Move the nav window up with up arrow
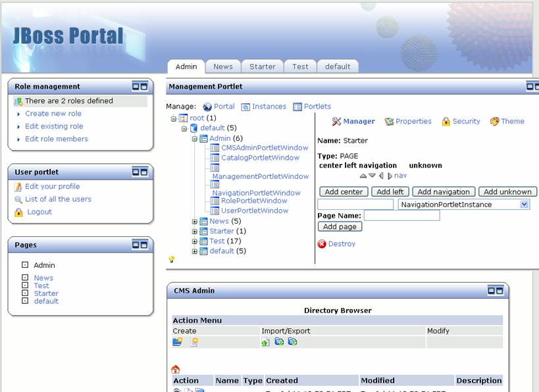 click(363, 176)
